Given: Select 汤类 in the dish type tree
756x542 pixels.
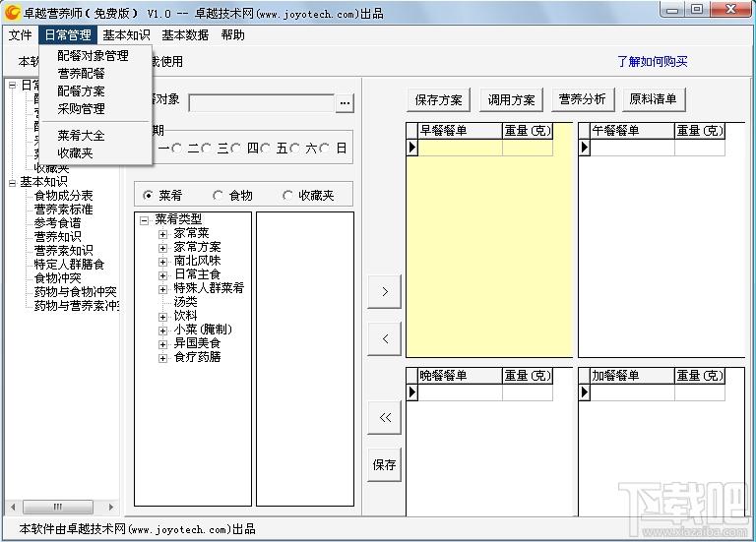Looking at the screenshot, I should coord(186,302).
